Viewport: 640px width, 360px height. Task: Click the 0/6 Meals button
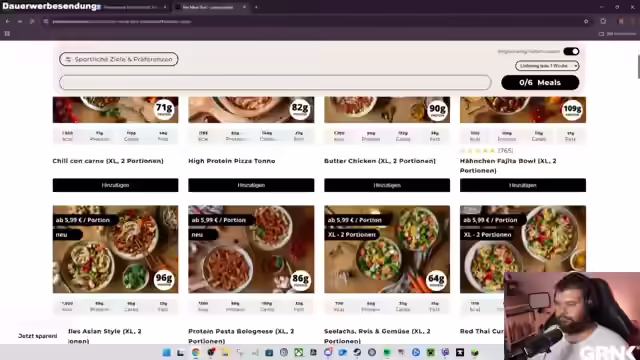tap(540, 82)
